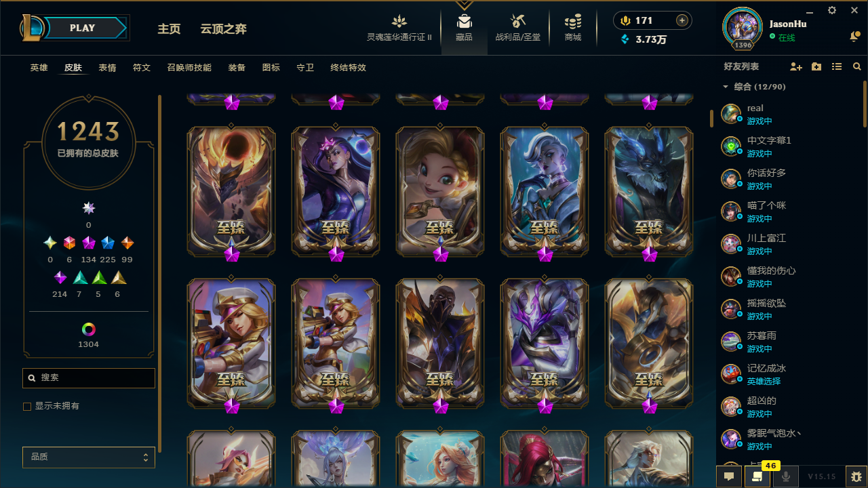Click the chroma color wheel icon
The width and height of the screenshot is (868, 488).
click(x=88, y=329)
